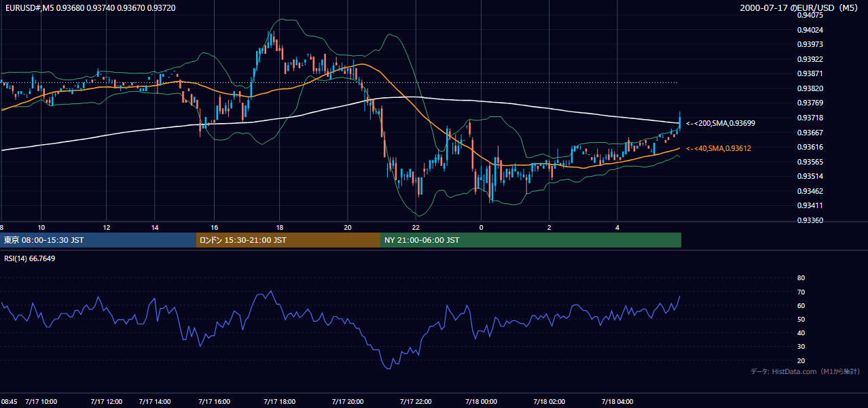Screen dimensions: 868x408
Task: Click RSI scale value 60
Action: click(x=801, y=305)
